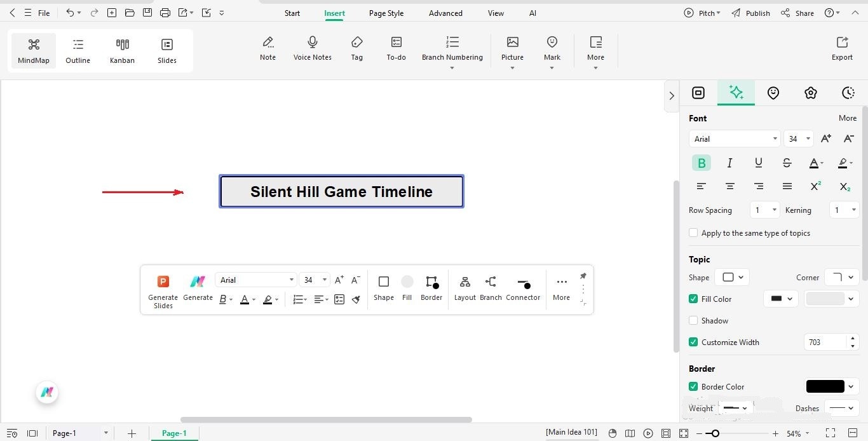
Task: Uncheck the Fill Color checkbox
Action: point(693,299)
